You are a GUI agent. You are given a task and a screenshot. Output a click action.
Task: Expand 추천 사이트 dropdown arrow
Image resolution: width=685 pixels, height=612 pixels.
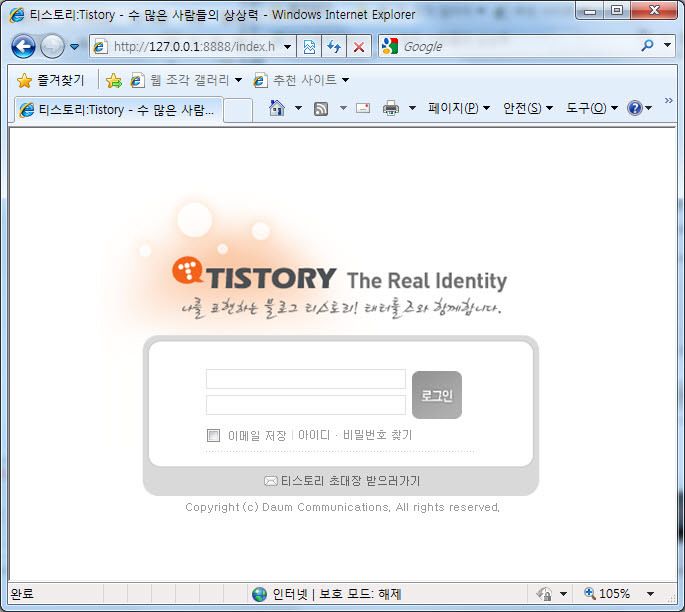346,80
